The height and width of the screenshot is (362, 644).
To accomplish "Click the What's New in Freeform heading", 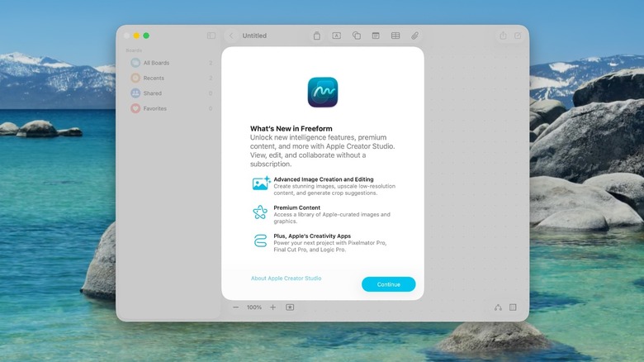I will pyautogui.click(x=291, y=129).
